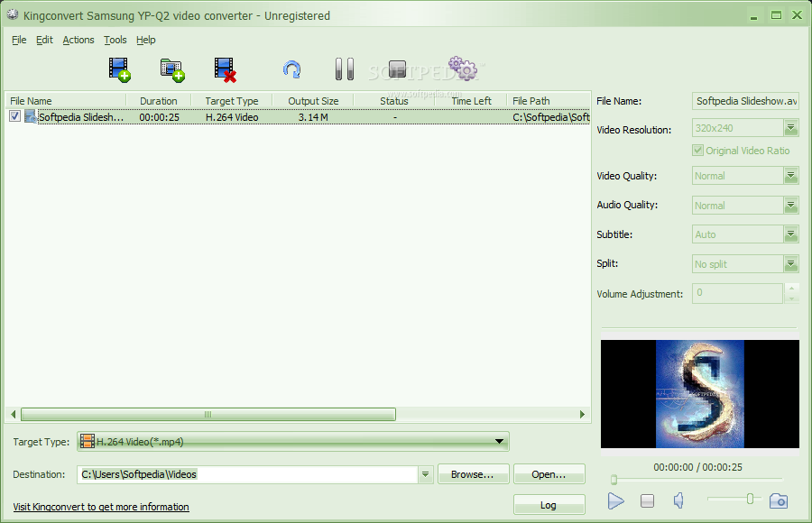The height and width of the screenshot is (523, 812).
Task: Select the C:\Softpedia\Soft file path cell
Action: 551,117
